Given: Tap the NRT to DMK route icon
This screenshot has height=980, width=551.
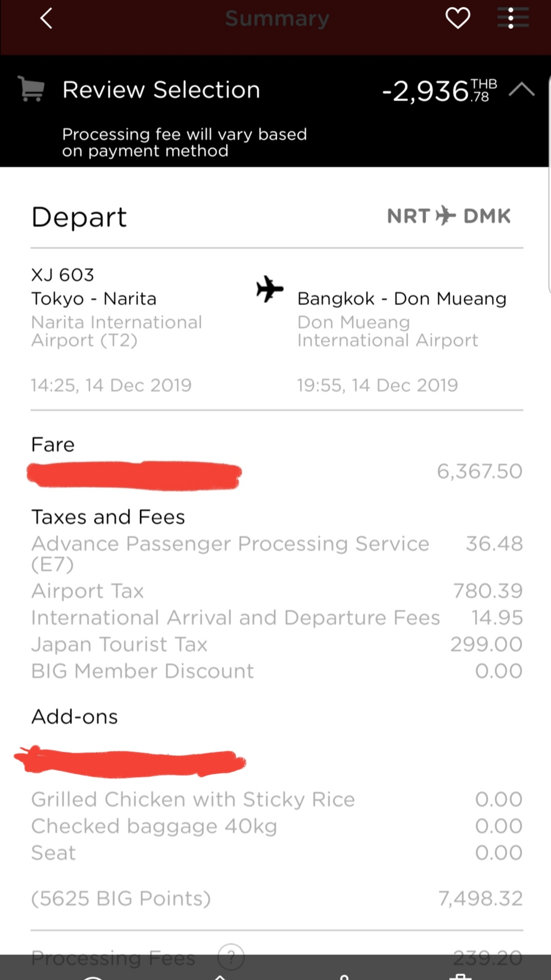Looking at the screenshot, I should (x=445, y=216).
